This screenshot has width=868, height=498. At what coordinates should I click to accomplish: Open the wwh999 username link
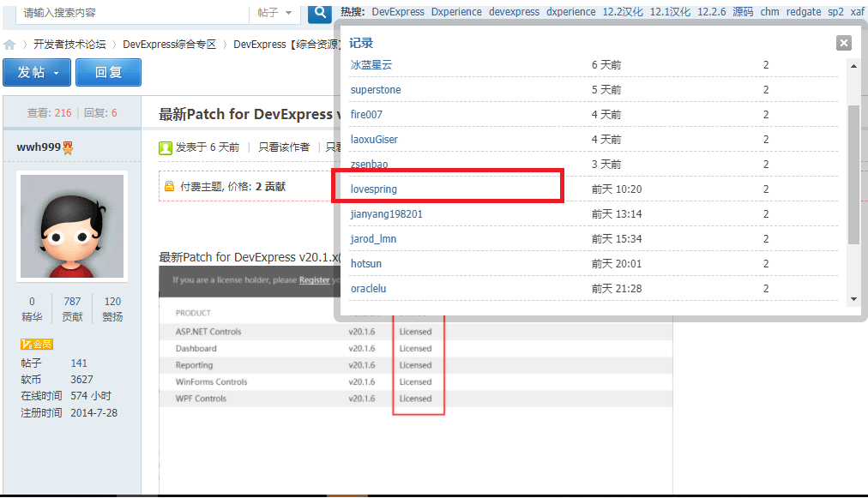point(39,147)
